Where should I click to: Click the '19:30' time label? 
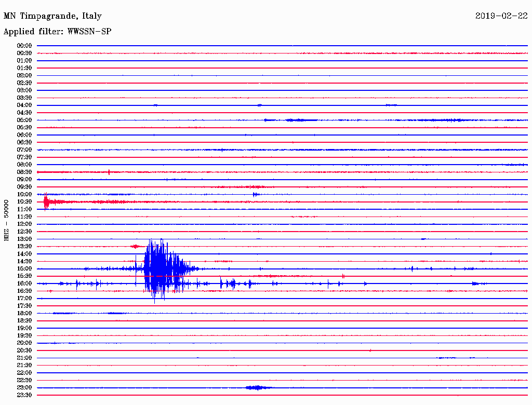(x=24, y=335)
